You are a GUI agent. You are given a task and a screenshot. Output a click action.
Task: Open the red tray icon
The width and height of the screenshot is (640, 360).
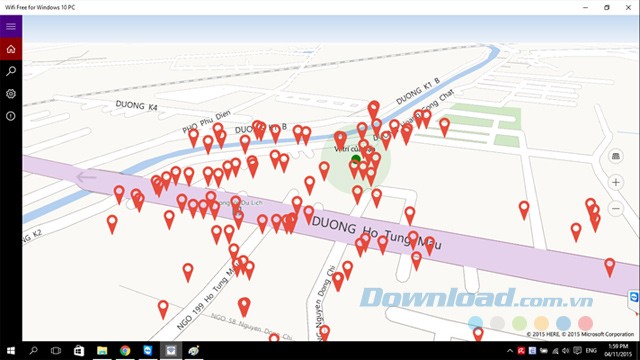[x=521, y=351]
